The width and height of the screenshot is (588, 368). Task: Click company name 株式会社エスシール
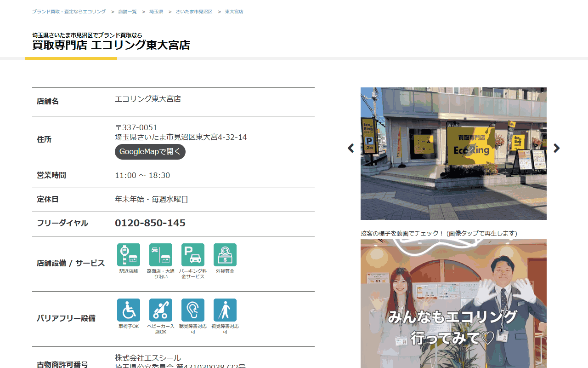[x=148, y=358]
